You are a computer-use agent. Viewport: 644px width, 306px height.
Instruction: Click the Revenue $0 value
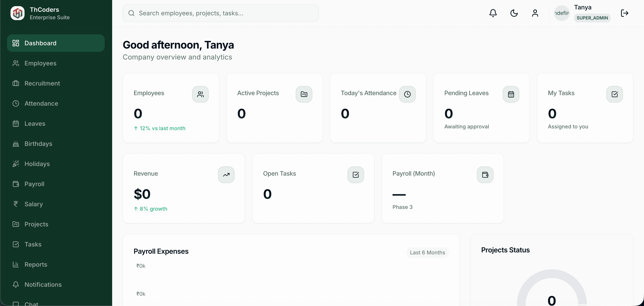click(x=142, y=194)
